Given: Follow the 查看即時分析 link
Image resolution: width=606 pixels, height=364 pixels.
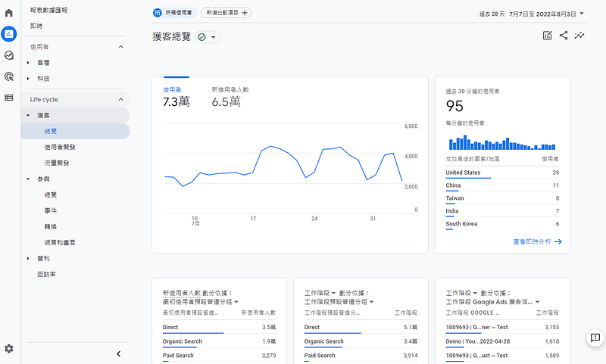Looking at the screenshot, I should point(537,241).
